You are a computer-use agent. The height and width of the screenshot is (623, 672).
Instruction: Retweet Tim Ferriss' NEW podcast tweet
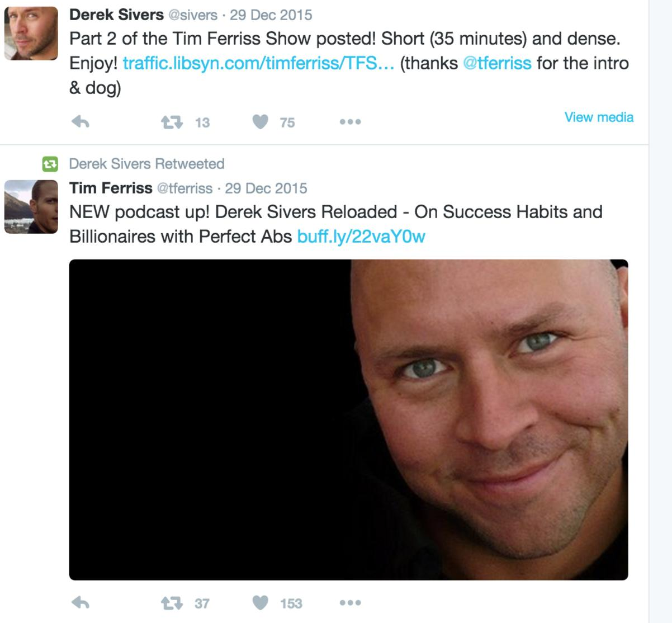point(172,603)
